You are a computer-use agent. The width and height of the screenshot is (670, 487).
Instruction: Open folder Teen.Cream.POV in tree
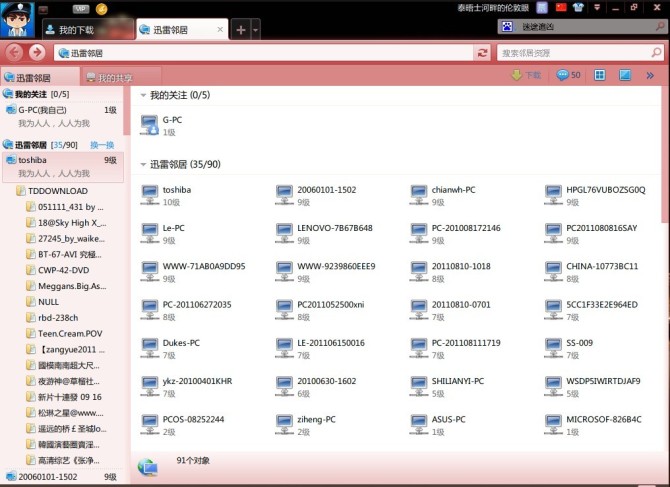(x=64, y=333)
